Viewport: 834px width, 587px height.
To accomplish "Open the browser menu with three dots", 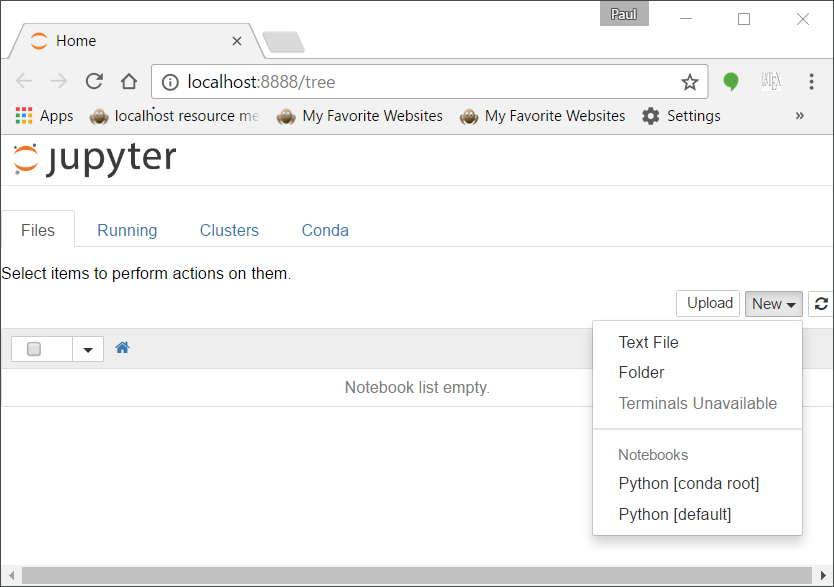I will (813, 80).
